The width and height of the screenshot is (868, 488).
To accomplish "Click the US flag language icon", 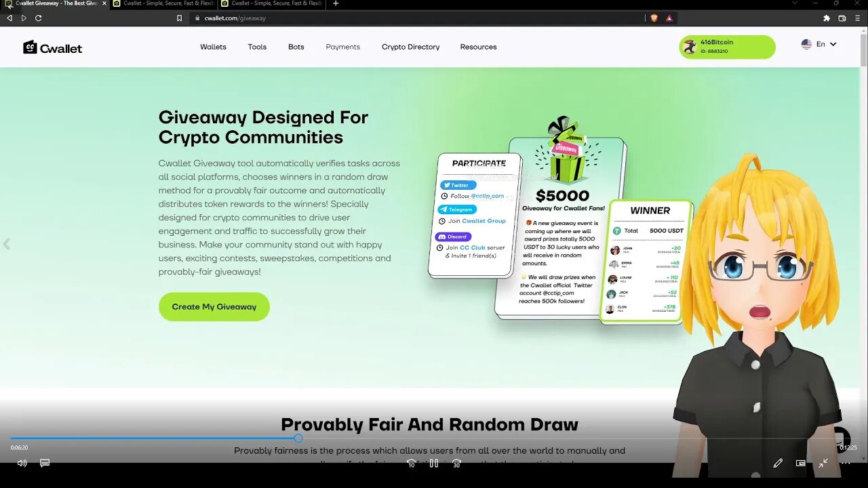I will [806, 44].
